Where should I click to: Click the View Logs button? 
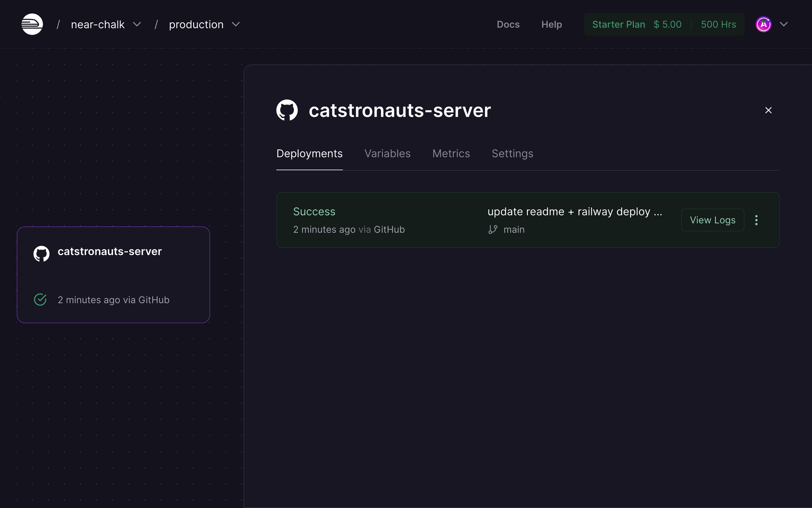(x=712, y=220)
